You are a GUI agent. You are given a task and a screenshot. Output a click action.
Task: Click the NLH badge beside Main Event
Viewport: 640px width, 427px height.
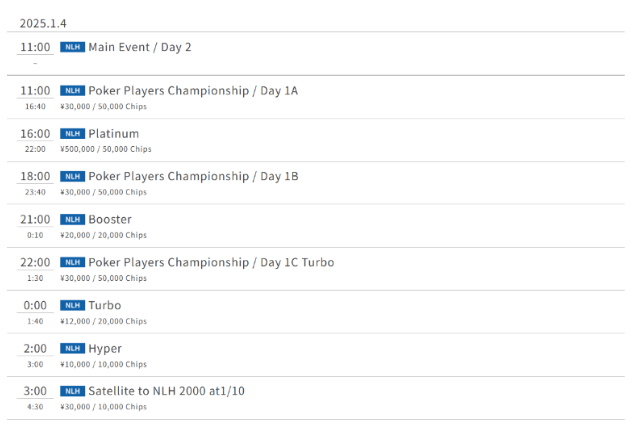[x=72, y=47]
